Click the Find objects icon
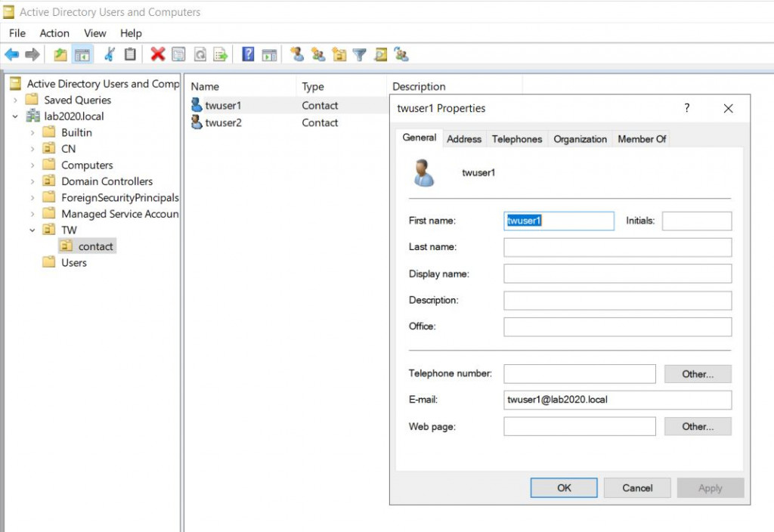 381,54
